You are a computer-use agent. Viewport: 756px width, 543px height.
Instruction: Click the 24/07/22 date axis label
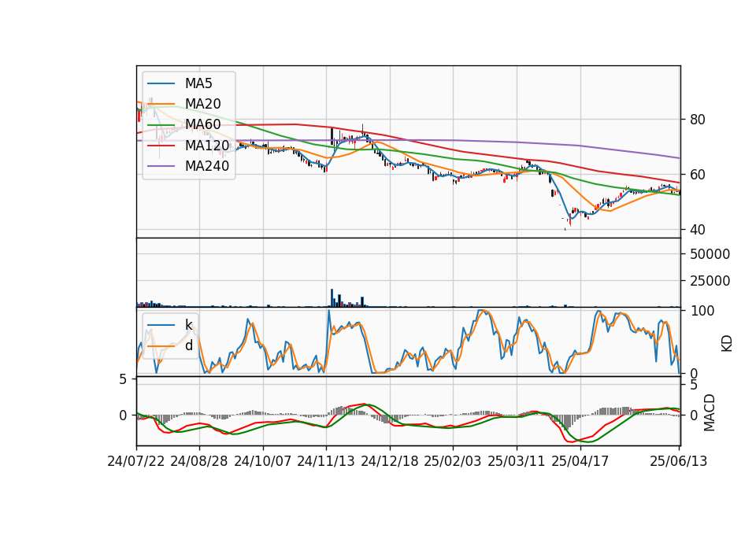(136, 461)
